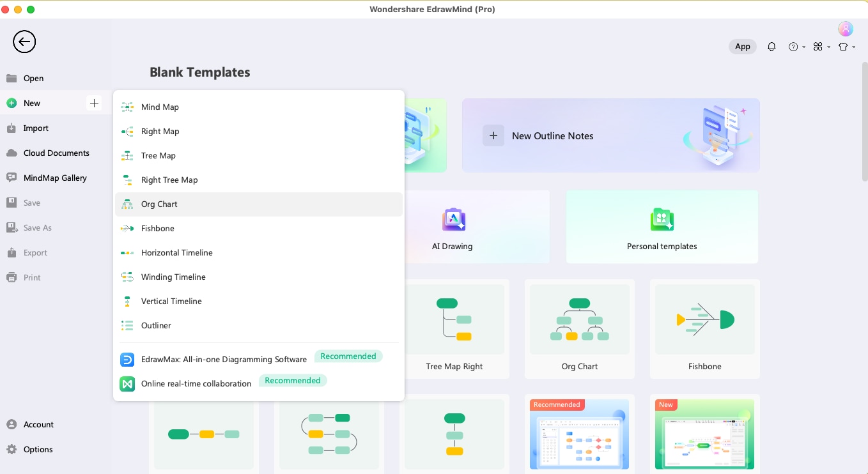Open the thumbnail tagged New
This screenshot has width=868, height=474.
click(x=705, y=434)
